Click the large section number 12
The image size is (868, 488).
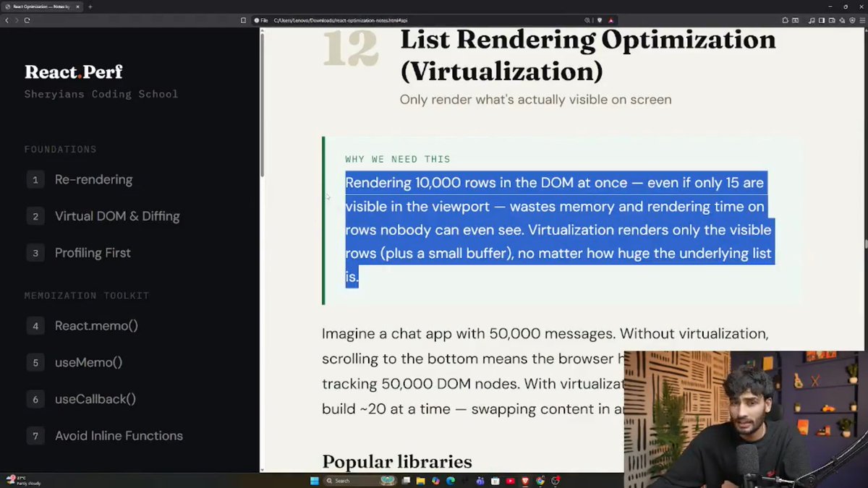[x=350, y=48]
